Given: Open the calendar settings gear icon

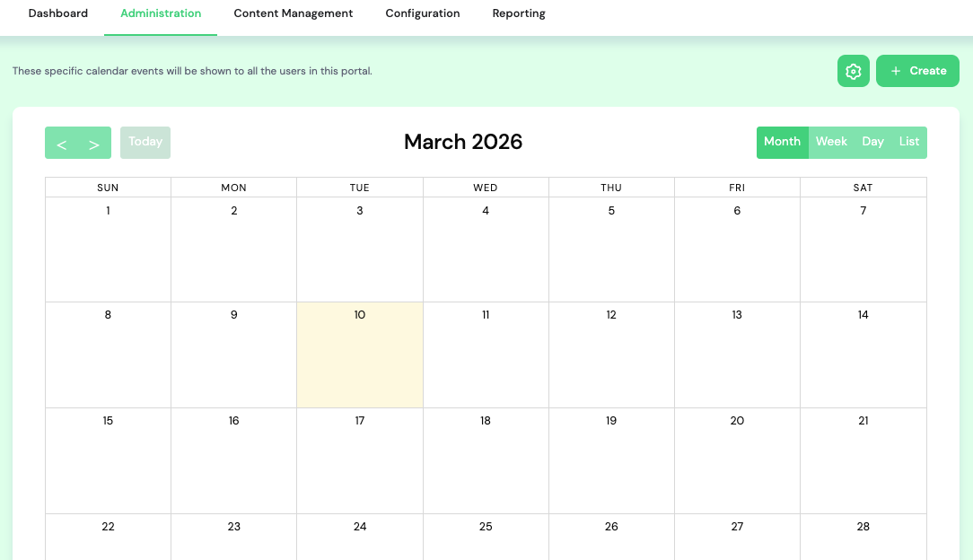Looking at the screenshot, I should point(853,71).
